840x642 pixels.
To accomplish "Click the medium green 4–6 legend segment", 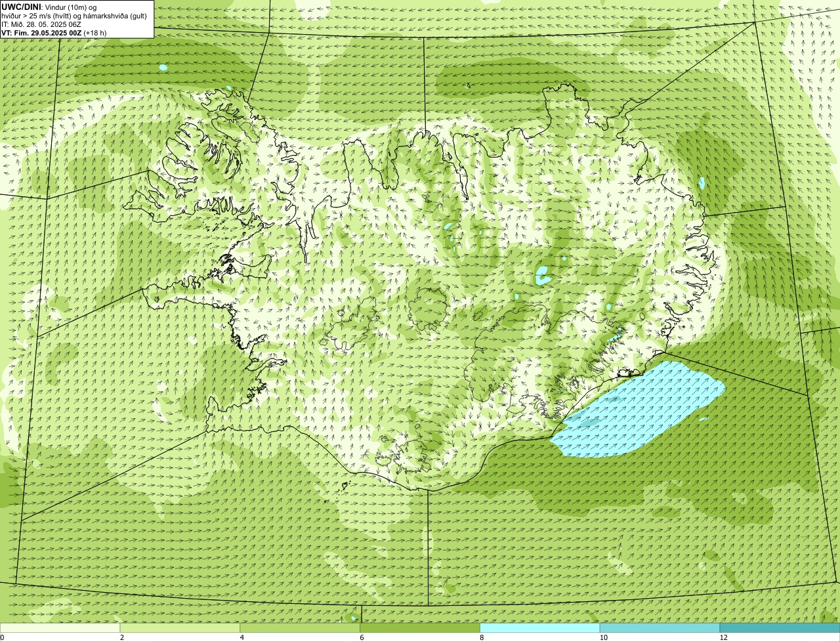I will (x=301, y=628).
